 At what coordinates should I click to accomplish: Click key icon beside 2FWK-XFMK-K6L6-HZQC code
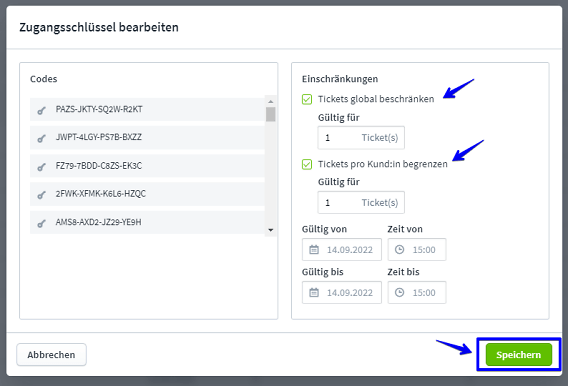[41, 194]
